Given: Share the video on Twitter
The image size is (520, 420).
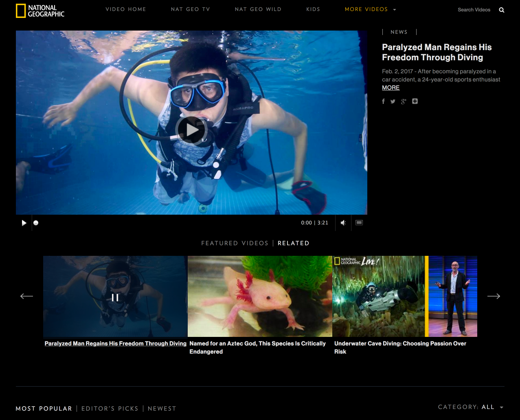Looking at the screenshot, I should (x=393, y=101).
